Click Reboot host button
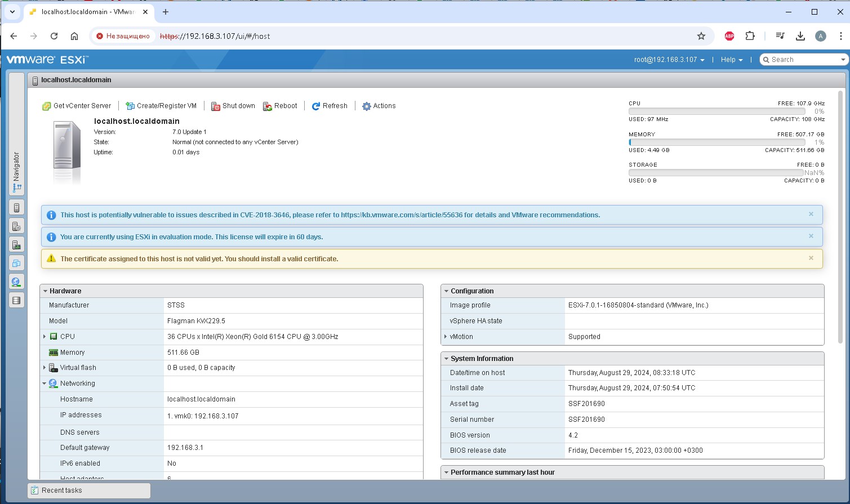This screenshot has height=504, width=850. click(280, 106)
